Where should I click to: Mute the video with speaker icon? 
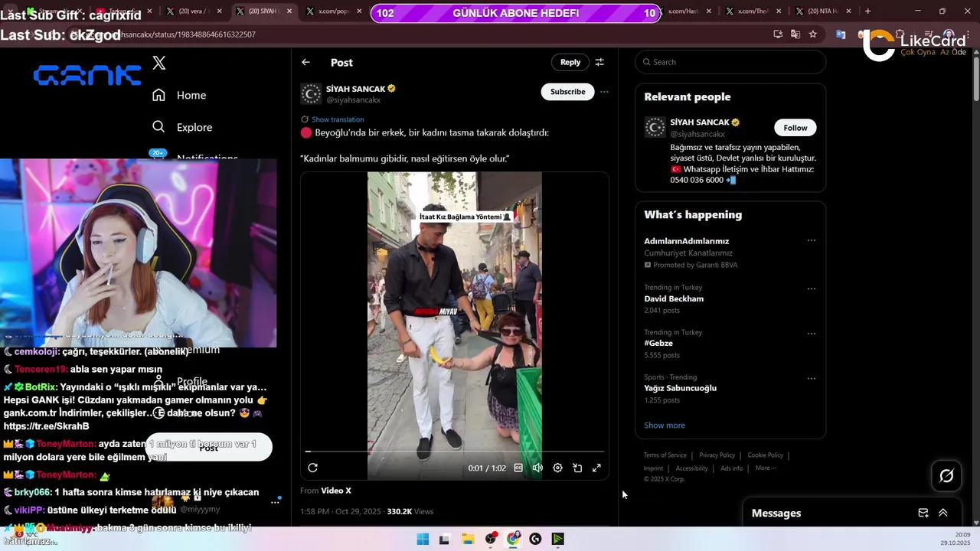pos(537,468)
